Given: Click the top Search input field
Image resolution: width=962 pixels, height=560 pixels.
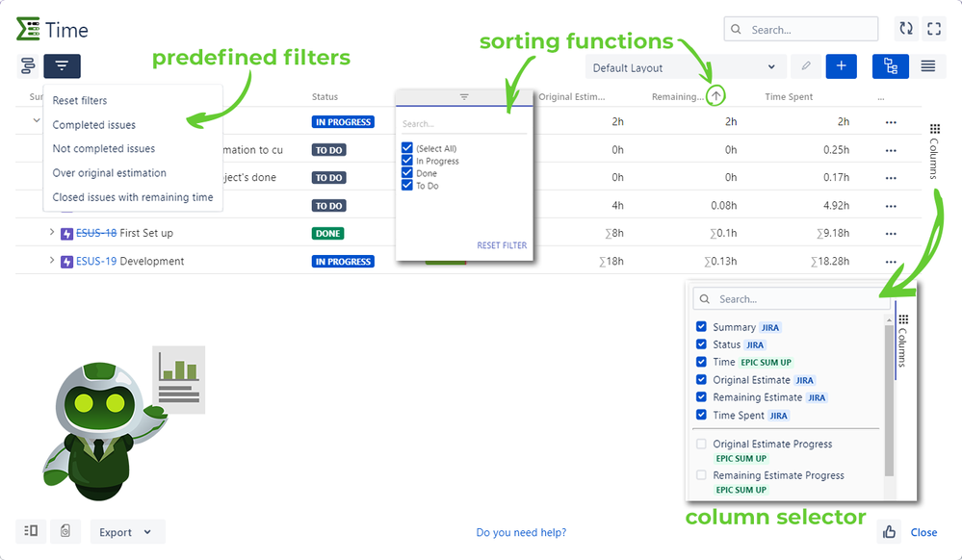Looking at the screenshot, I should click(x=799, y=29).
